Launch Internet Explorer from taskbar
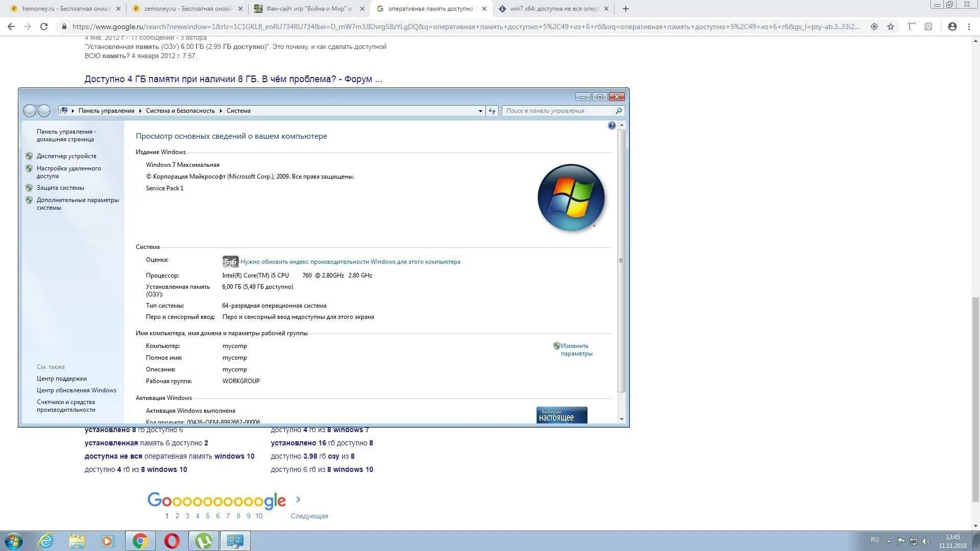This screenshot has height=551, width=980. pyautogui.click(x=46, y=541)
